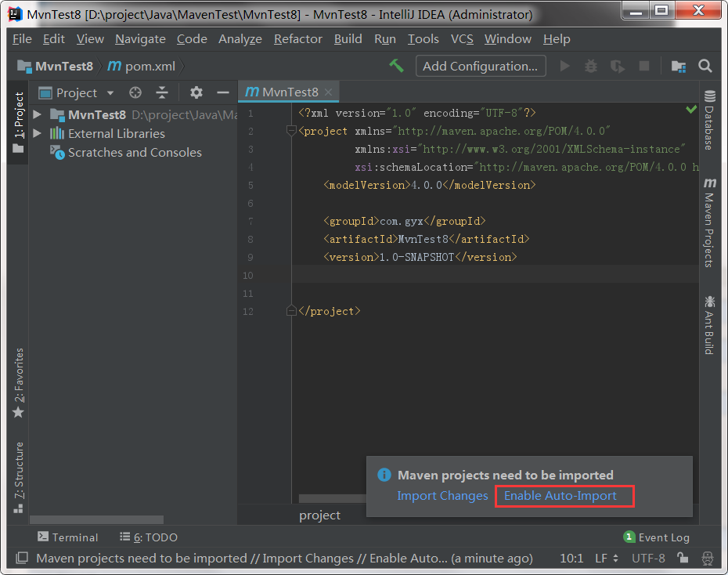The image size is (728, 575).
Task: Open Refactor menu
Action: pos(298,39)
